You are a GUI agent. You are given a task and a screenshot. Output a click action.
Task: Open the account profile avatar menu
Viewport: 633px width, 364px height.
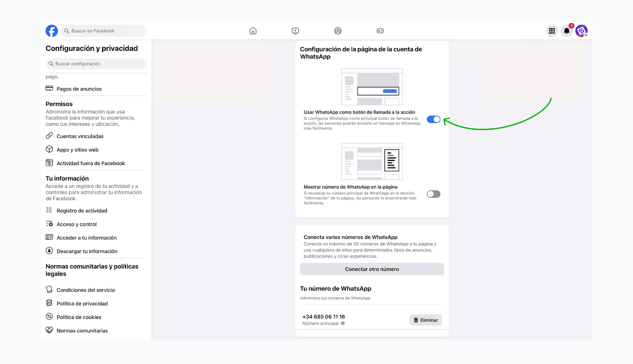(582, 31)
